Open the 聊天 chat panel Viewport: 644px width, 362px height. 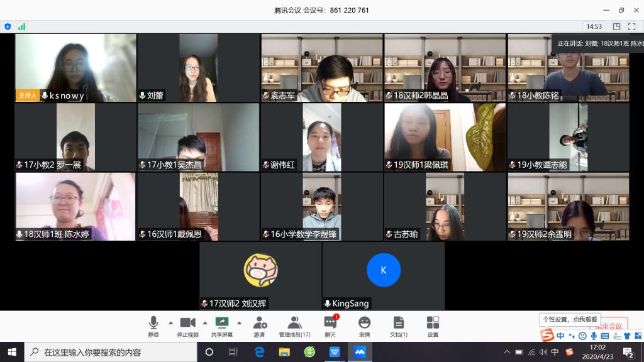click(x=330, y=326)
